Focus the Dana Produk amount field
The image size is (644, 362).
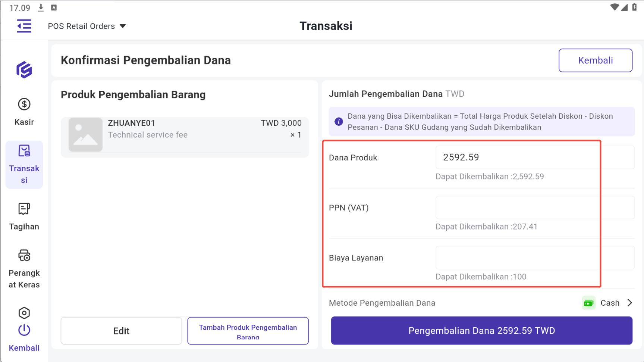535,157
